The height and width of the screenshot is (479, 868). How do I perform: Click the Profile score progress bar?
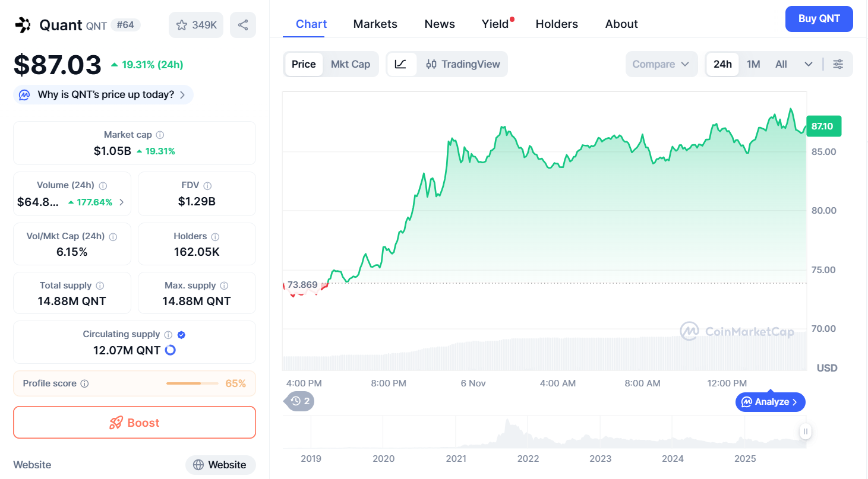[192, 383]
